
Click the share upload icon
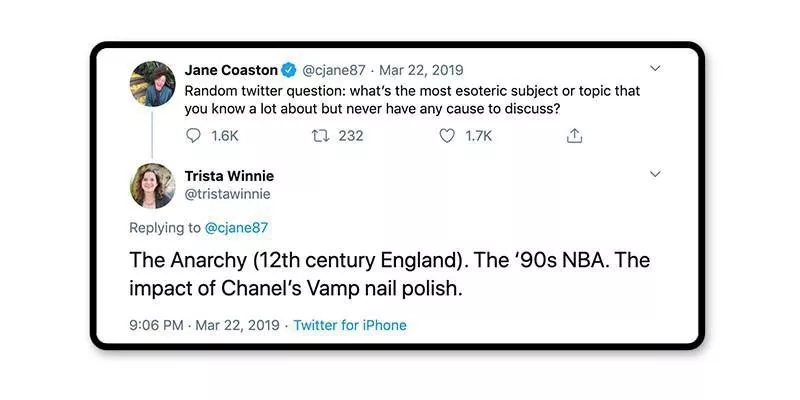(575, 136)
